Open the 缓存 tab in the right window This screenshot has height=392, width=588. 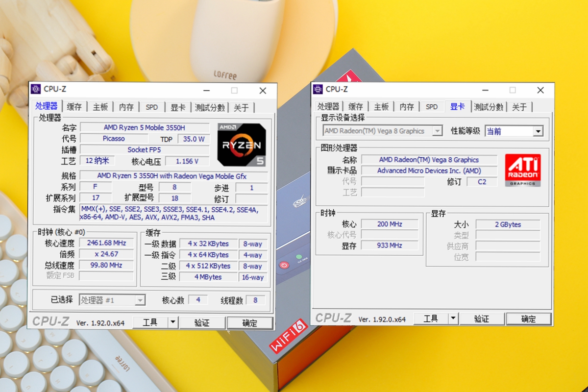[355, 106]
